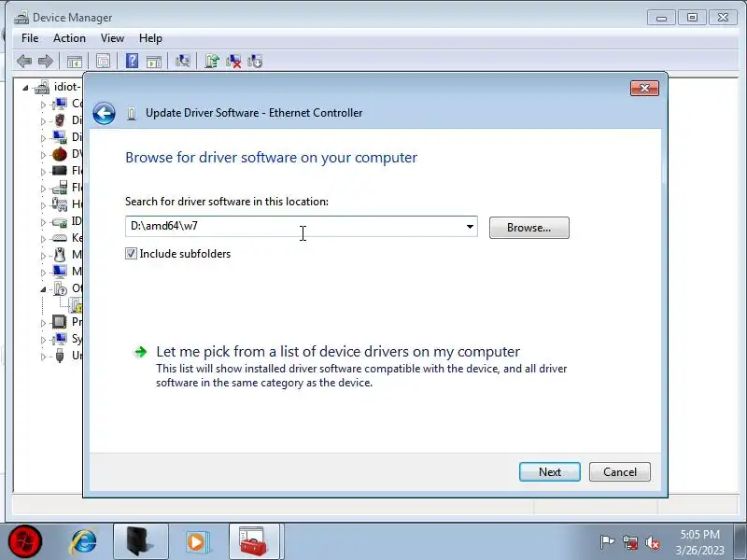The height and width of the screenshot is (560, 747).
Task: Select the Universal Serial Bus plug icon
Action: click(x=60, y=356)
